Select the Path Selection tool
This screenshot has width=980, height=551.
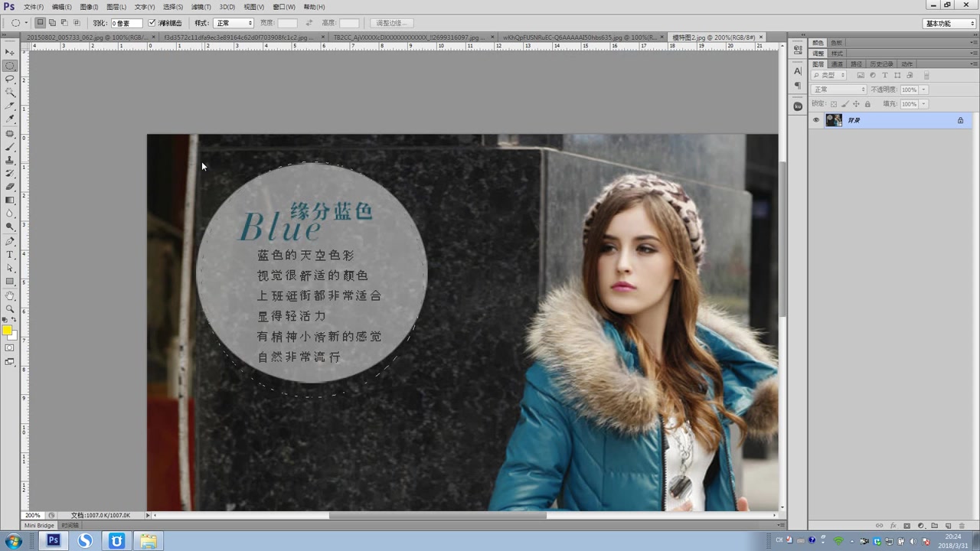coord(10,269)
